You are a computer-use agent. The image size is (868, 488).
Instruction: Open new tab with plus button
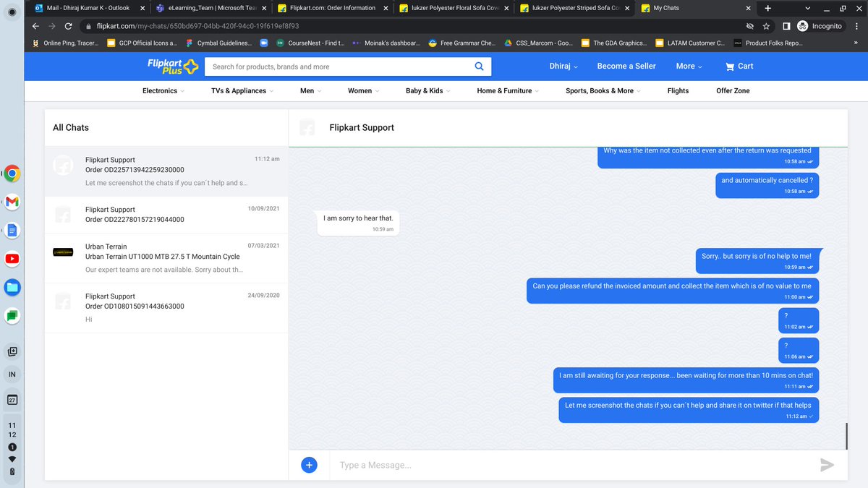tap(767, 8)
